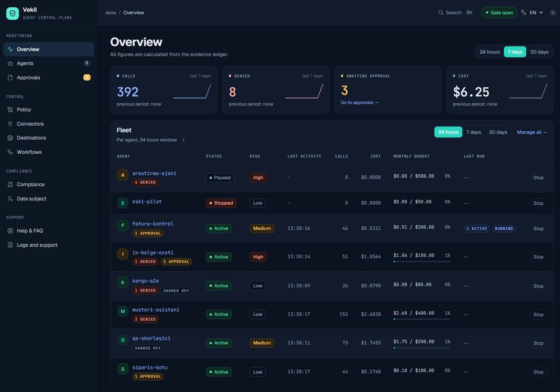Select the Fleet 7 days window
The height and width of the screenshot is (392, 560).
pos(474,132)
